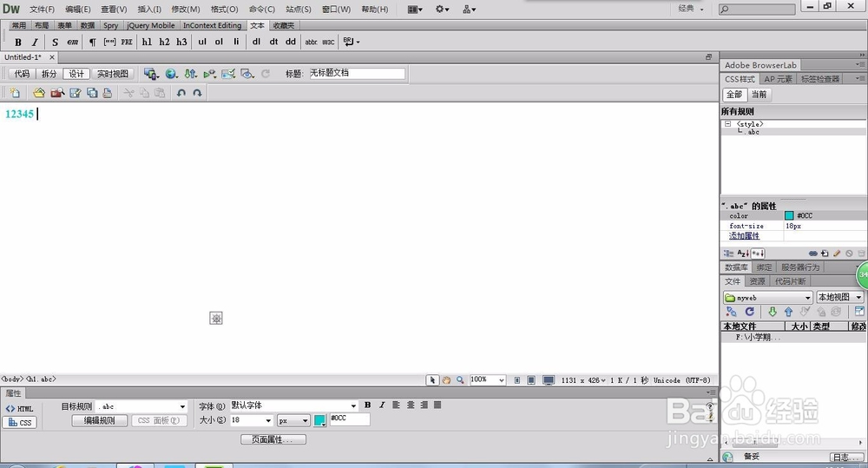Open the 100% zoom level dropdown
The height and width of the screenshot is (468, 868).
click(501, 380)
